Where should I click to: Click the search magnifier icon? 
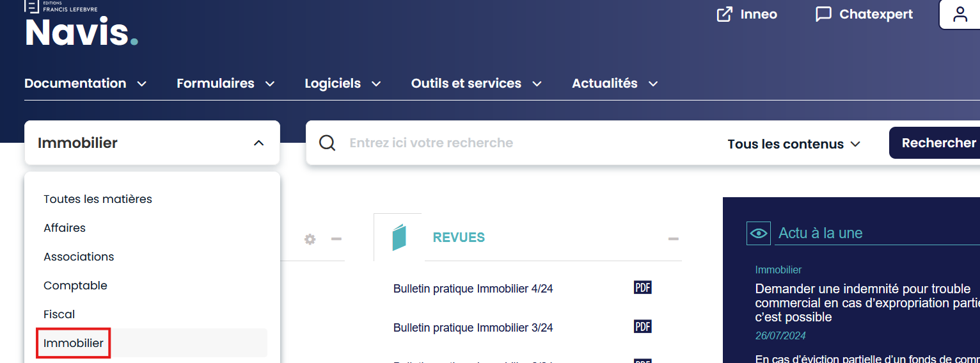pyautogui.click(x=328, y=143)
